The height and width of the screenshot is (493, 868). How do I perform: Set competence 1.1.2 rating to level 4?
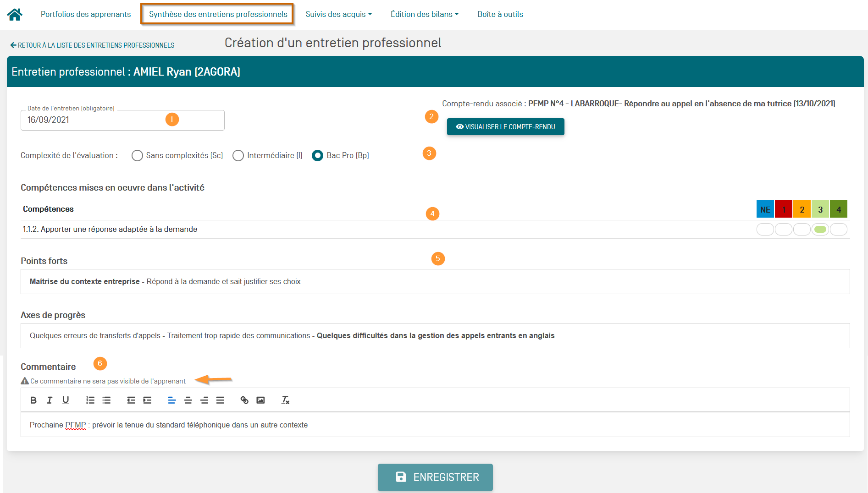(838, 230)
